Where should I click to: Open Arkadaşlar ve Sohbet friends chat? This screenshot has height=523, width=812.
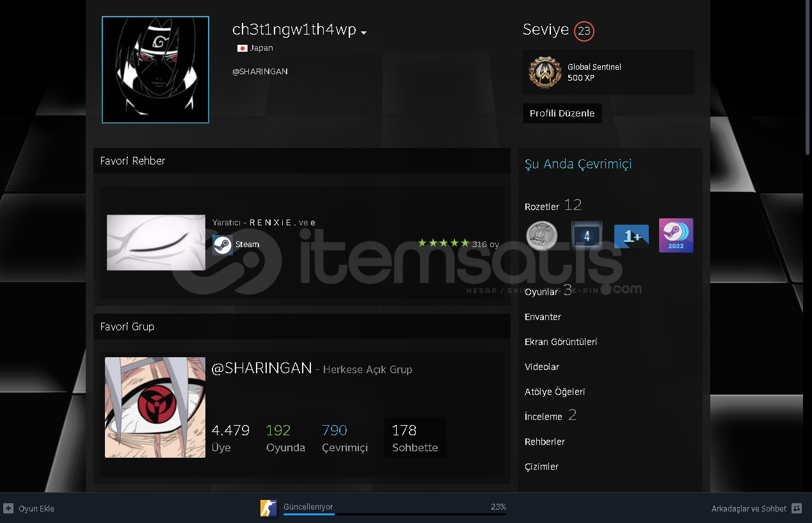click(x=749, y=509)
